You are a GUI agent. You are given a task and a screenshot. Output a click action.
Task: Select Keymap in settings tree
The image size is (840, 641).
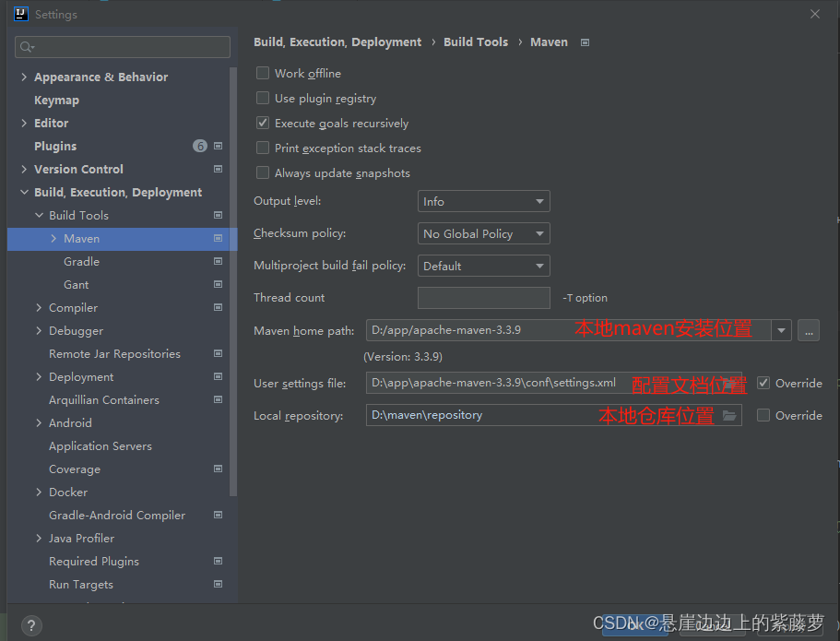click(57, 101)
